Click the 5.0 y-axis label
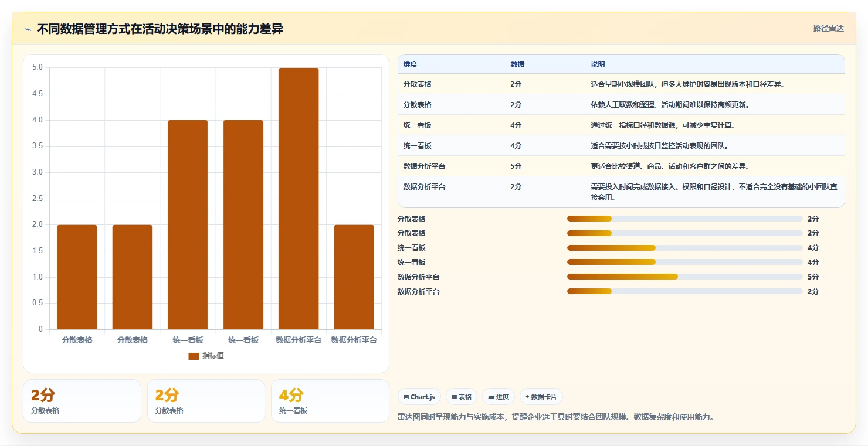 click(37, 67)
